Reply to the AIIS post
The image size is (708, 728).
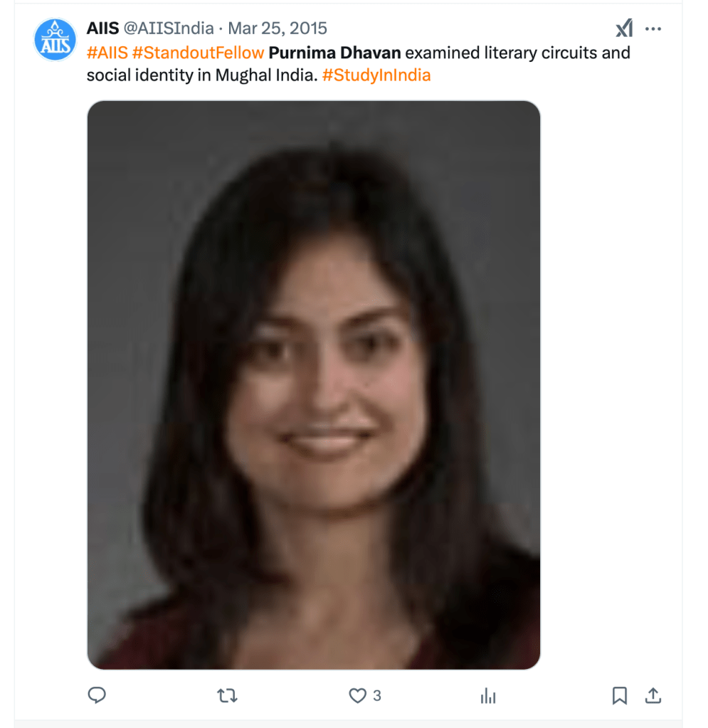click(97, 695)
